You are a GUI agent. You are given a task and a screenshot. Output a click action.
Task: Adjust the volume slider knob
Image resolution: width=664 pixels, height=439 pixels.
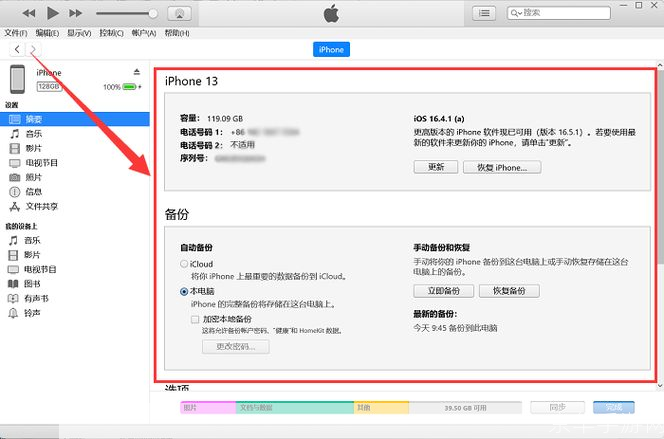153,14
